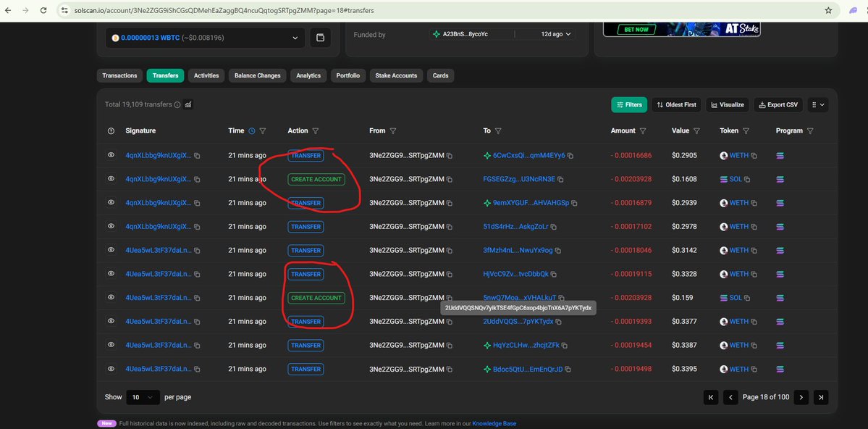Toggle eye icon on the $0.2905 row
868x429 pixels.
click(x=111, y=155)
